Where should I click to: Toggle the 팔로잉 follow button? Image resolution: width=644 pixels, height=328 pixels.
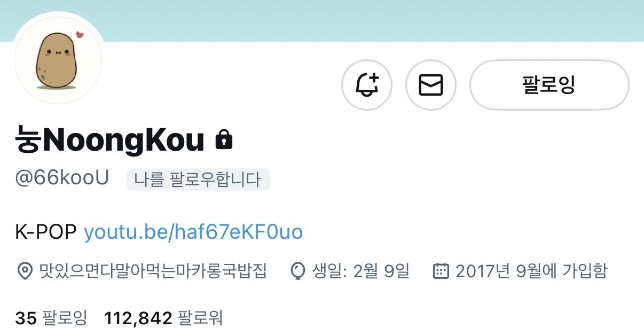[x=549, y=85]
